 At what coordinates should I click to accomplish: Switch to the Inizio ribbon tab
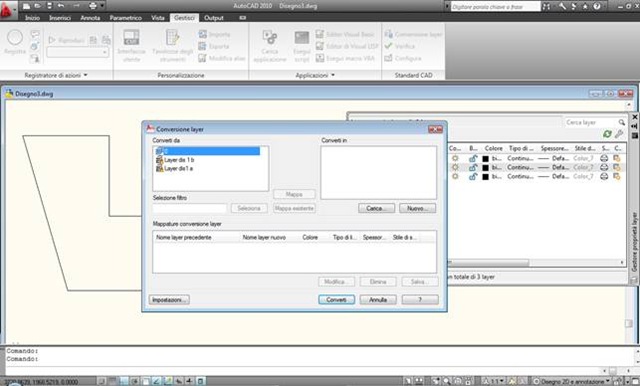click(32, 18)
